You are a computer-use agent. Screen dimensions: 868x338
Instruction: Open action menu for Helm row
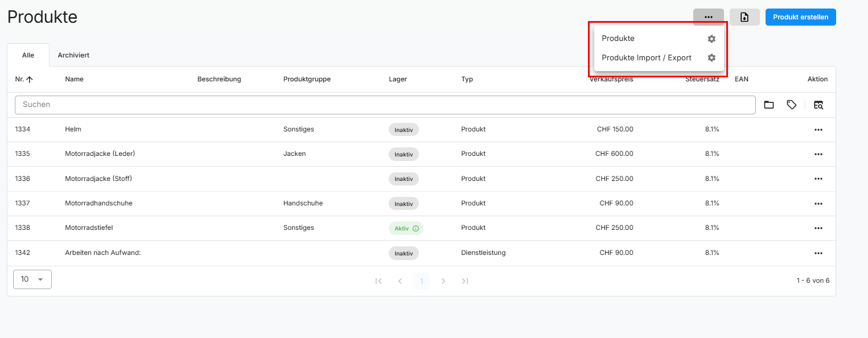tap(818, 130)
